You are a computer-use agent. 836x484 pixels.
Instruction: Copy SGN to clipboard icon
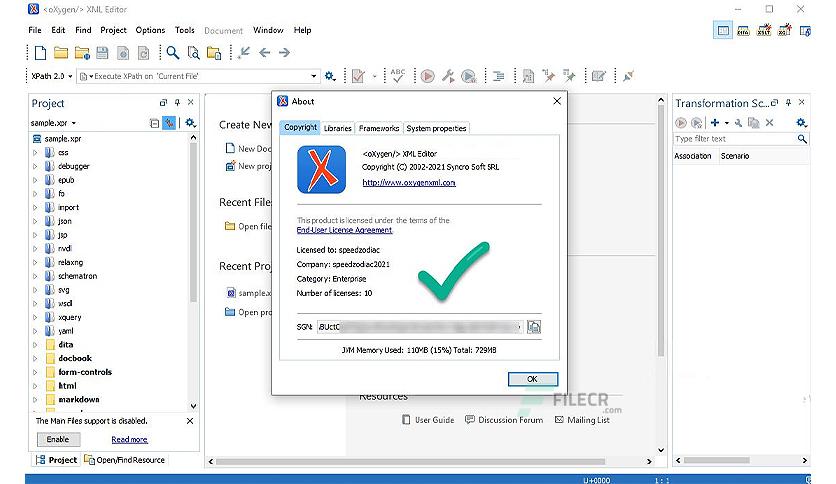534,327
